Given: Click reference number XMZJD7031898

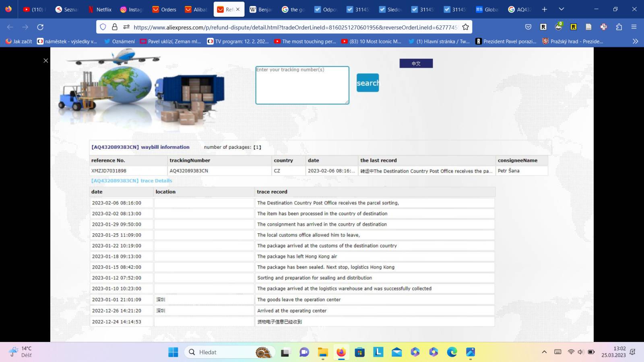Looking at the screenshot, I should [109, 171].
